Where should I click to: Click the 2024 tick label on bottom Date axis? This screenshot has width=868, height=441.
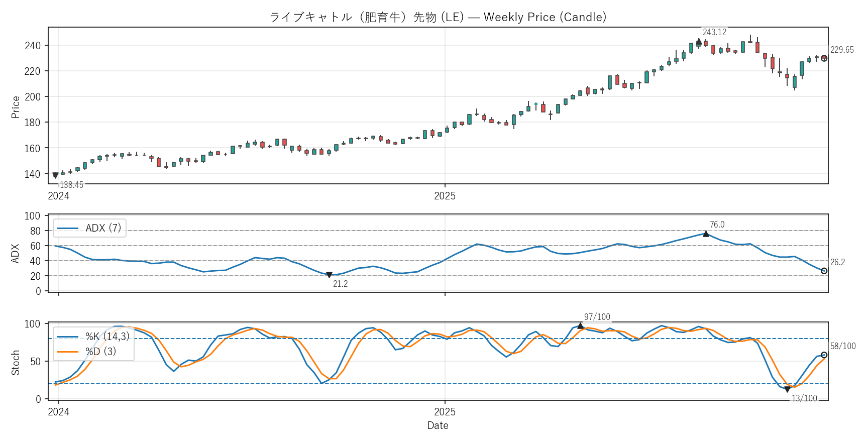[59, 412]
